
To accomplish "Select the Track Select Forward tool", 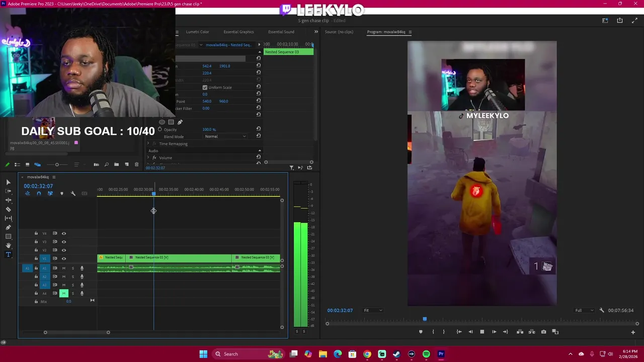I will click(x=8, y=191).
